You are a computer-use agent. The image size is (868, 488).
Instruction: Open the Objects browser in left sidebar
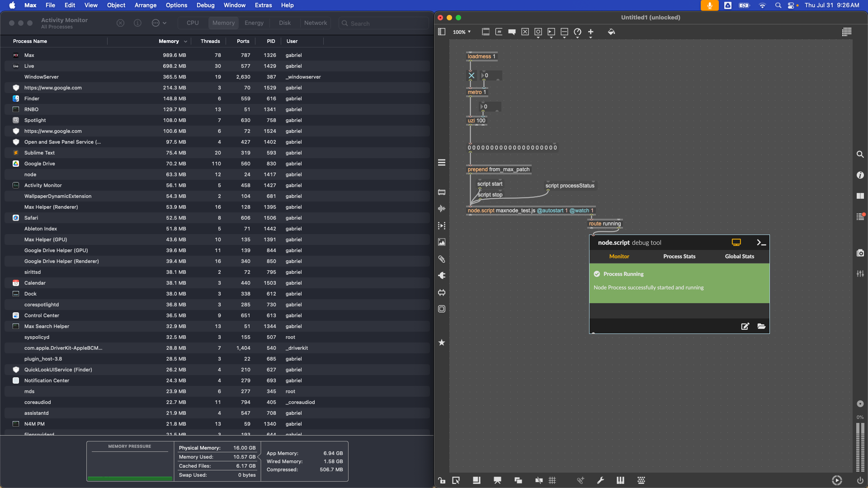pos(442,192)
